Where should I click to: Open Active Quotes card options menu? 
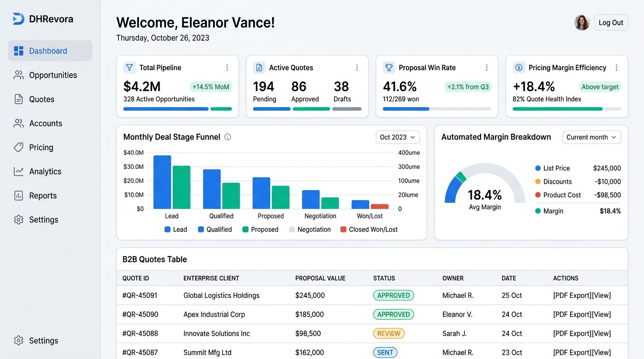[357, 68]
